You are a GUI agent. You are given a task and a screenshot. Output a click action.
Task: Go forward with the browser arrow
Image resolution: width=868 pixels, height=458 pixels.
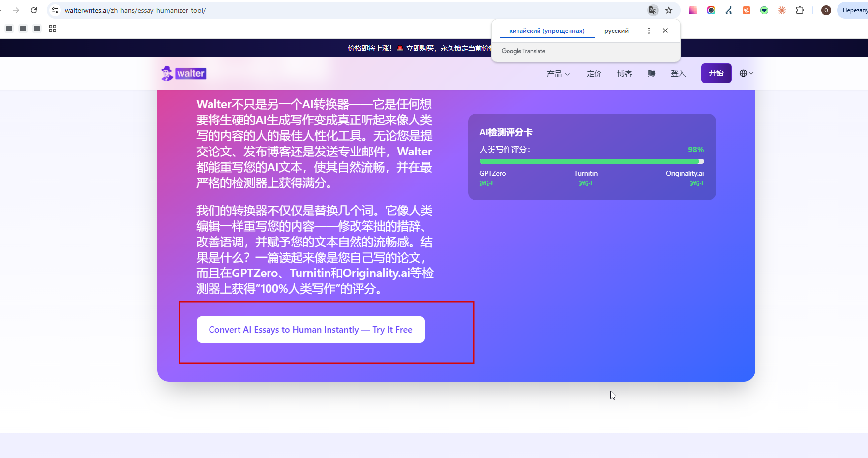(16, 10)
